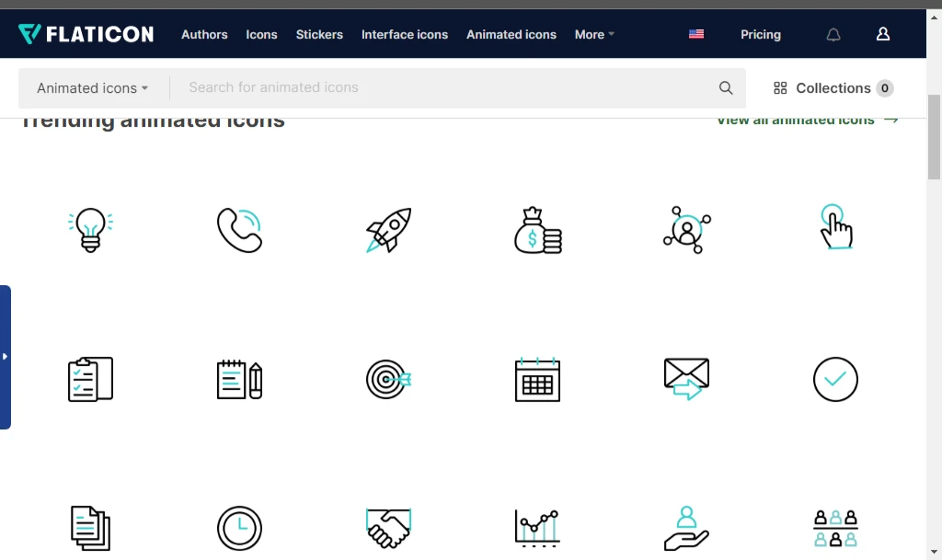Click the vertical page scrollbar thumb
The image size is (942, 560).
click(x=934, y=137)
